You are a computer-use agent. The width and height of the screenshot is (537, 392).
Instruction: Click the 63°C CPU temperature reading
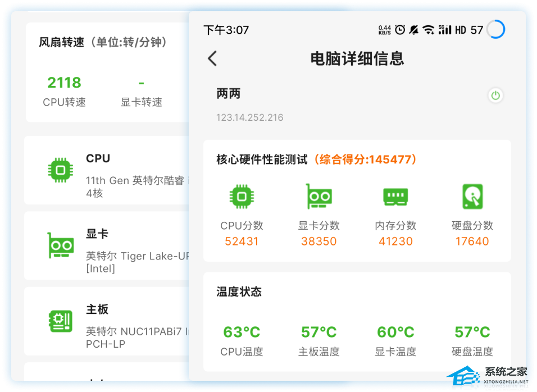click(x=242, y=332)
